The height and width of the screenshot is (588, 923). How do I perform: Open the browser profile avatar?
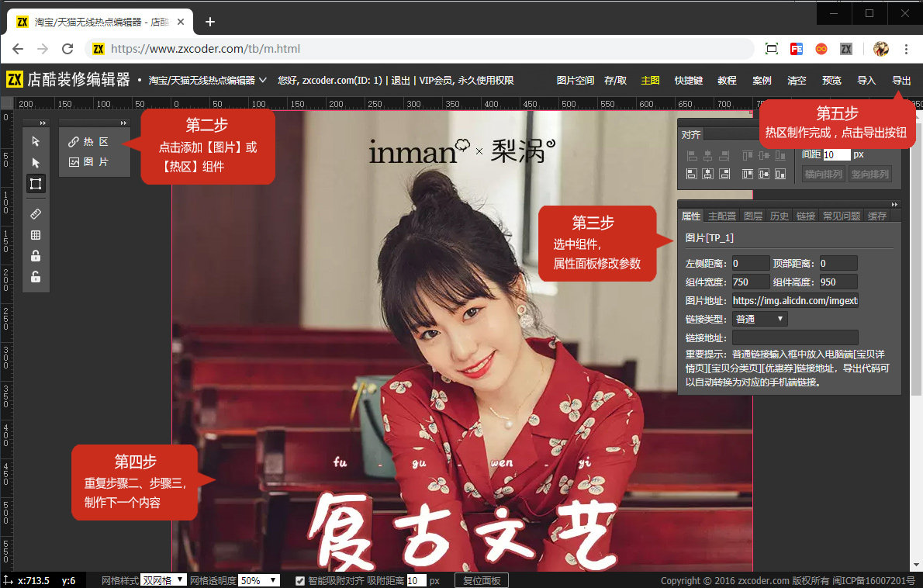(880, 49)
